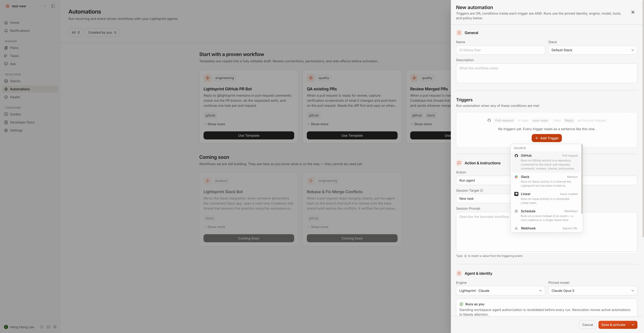This screenshot has width=644, height=333.
Task: Click lightning icon on Lightsprint Slack Bot card
Action: click(x=208, y=181)
